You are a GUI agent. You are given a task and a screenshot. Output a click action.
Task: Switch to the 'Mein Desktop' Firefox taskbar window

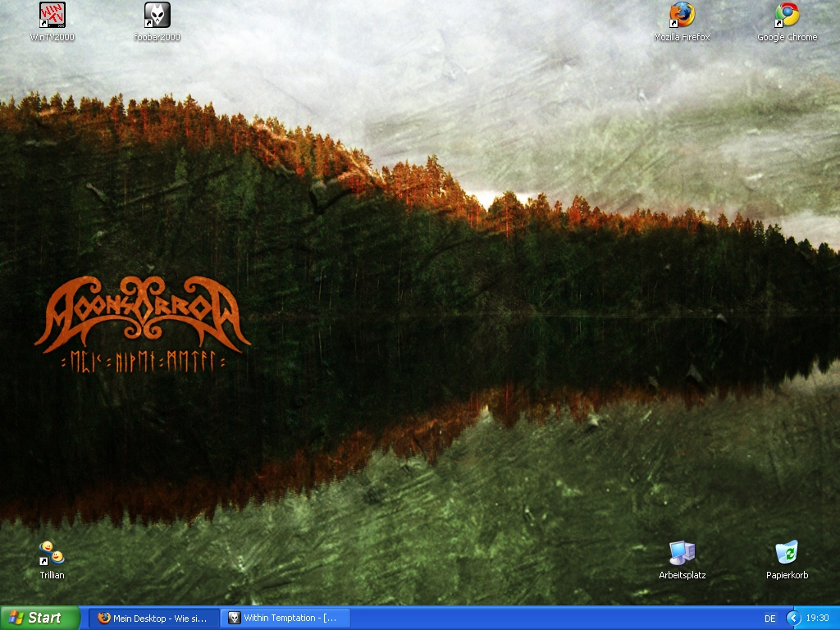(153, 618)
